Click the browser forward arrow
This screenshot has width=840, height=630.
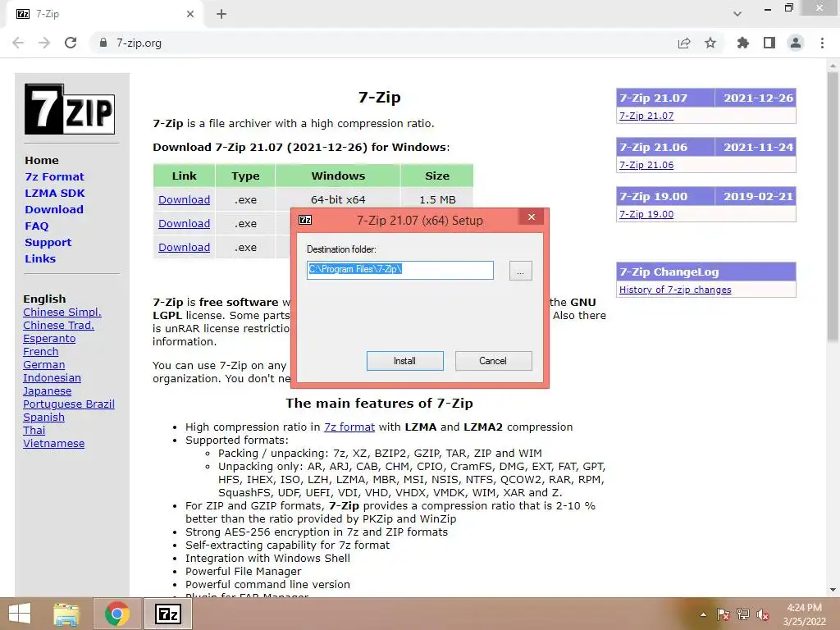(44, 43)
